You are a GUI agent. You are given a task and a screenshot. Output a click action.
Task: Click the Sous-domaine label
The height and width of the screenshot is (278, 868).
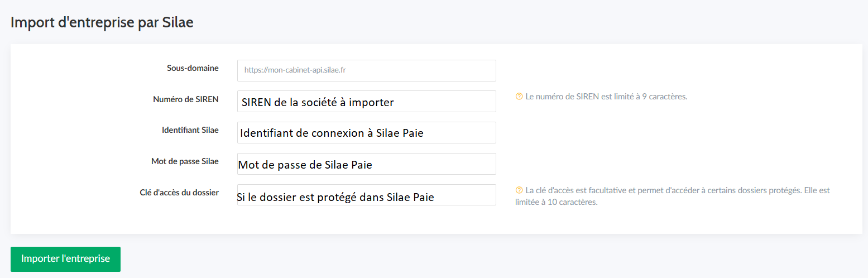pyautogui.click(x=193, y=68)
